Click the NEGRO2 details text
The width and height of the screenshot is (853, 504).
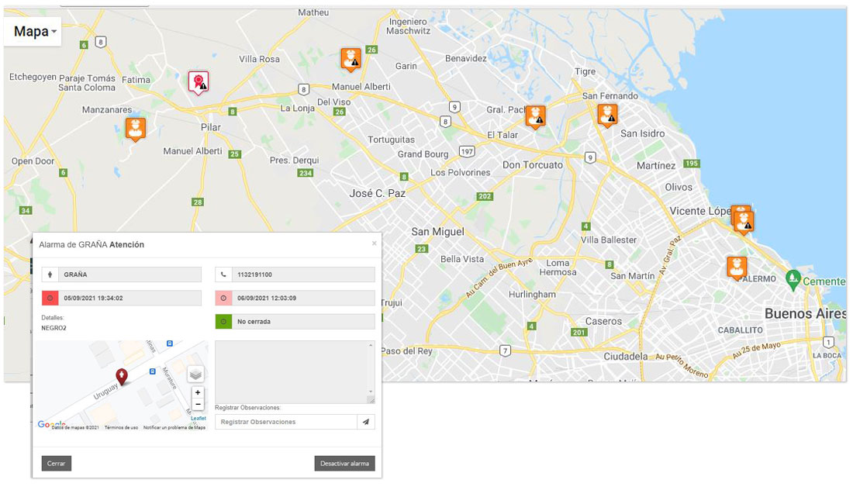[x=54, y=329]
